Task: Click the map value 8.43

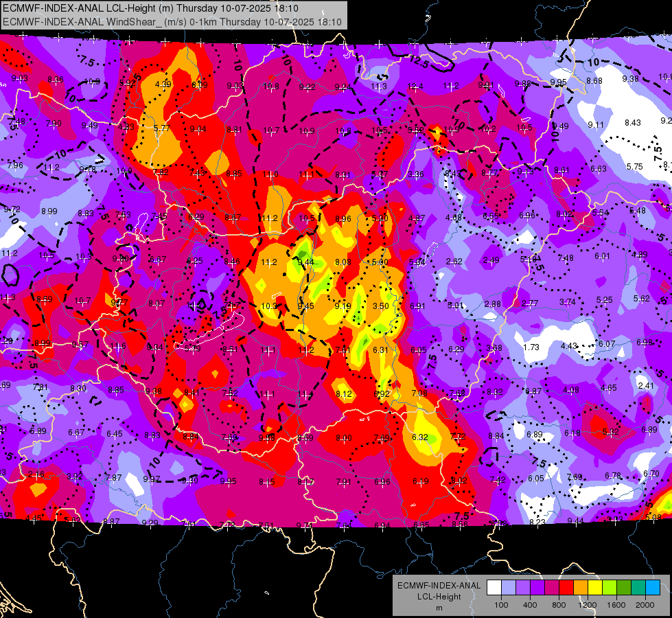Action: tap(633, 123)
